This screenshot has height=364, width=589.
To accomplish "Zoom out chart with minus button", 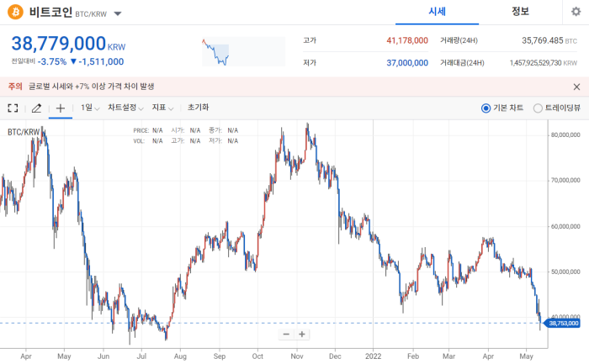I will coord(286,334).
